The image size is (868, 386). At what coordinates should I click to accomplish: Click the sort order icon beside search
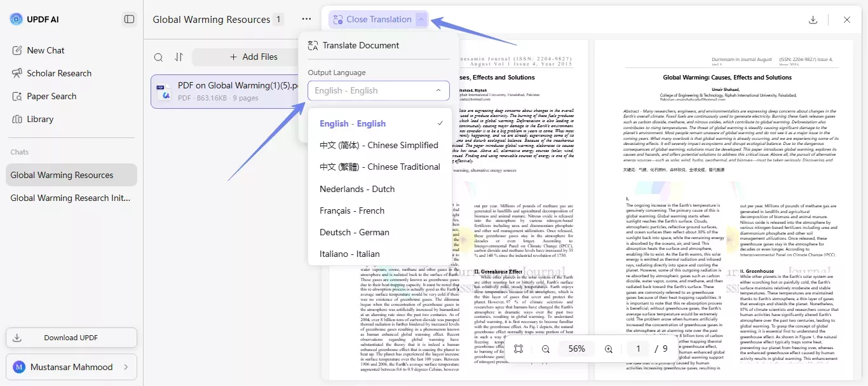[x=179, y=57]
